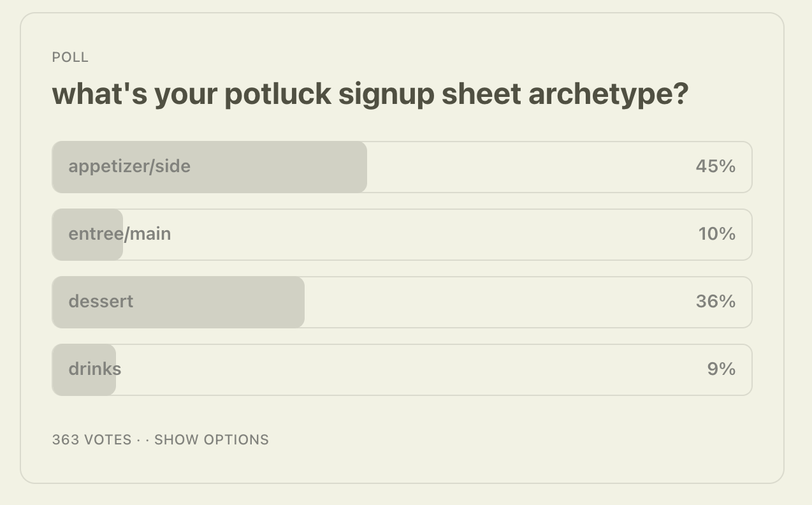Click the "dessert" option text
Image resolution: width=812 pixels, height=505 pixels.
pyautogui.click(x=101, y=302)
